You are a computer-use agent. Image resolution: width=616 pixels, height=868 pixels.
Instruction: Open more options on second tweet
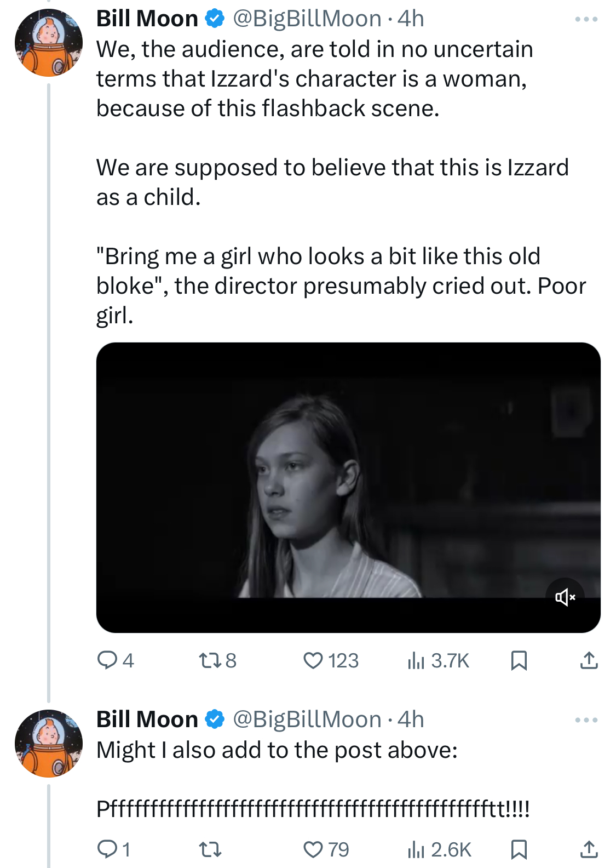[x=586, y=720]
